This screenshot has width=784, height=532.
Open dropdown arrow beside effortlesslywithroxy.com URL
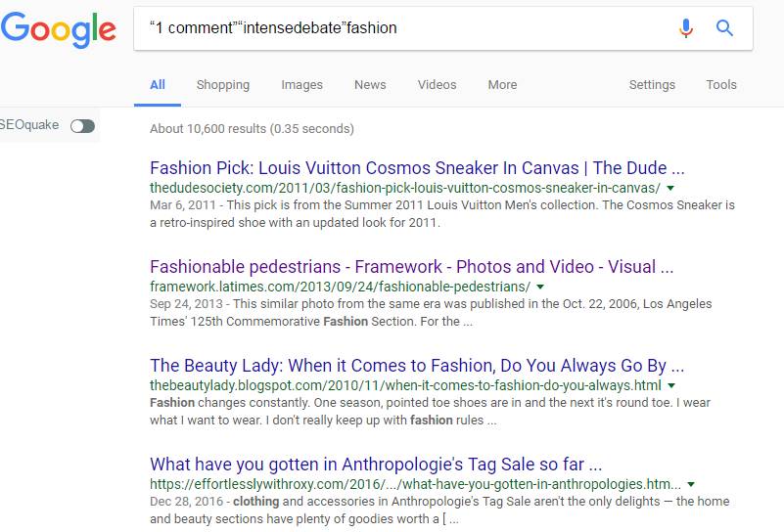[691, 484]
